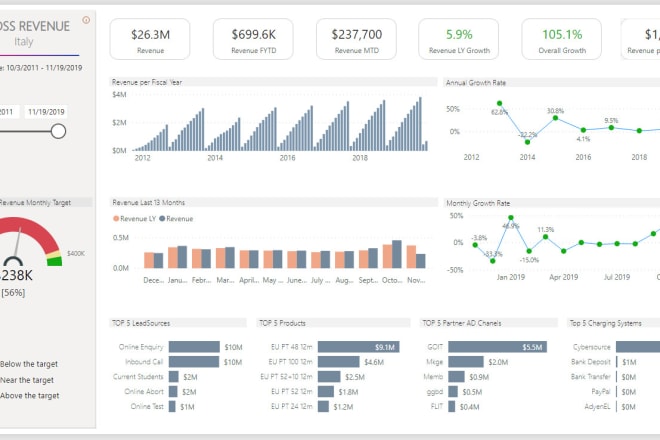The width and height of the screenshot is (660, 440).
Task: Click the 46.9% monthly growth data point
Action: 511,218
